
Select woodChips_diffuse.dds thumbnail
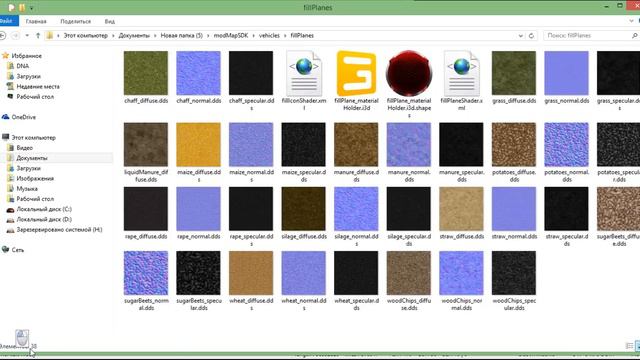[x=409, y=273]
